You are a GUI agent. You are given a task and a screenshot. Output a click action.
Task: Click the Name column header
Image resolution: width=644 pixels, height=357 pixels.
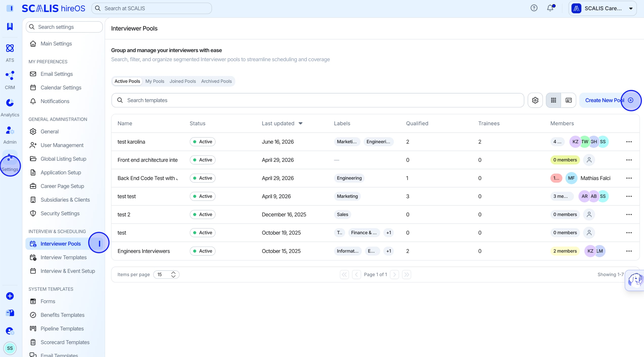125,124
